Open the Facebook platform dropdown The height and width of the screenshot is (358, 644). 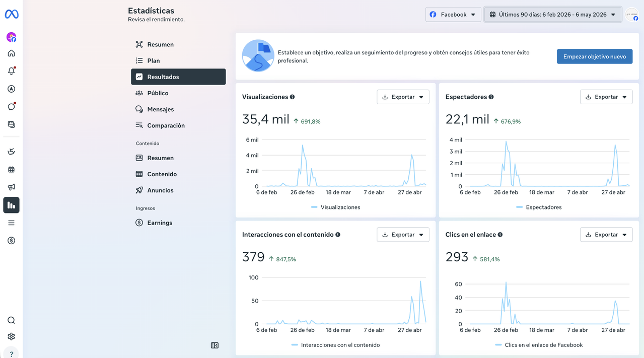click(453, 15)
